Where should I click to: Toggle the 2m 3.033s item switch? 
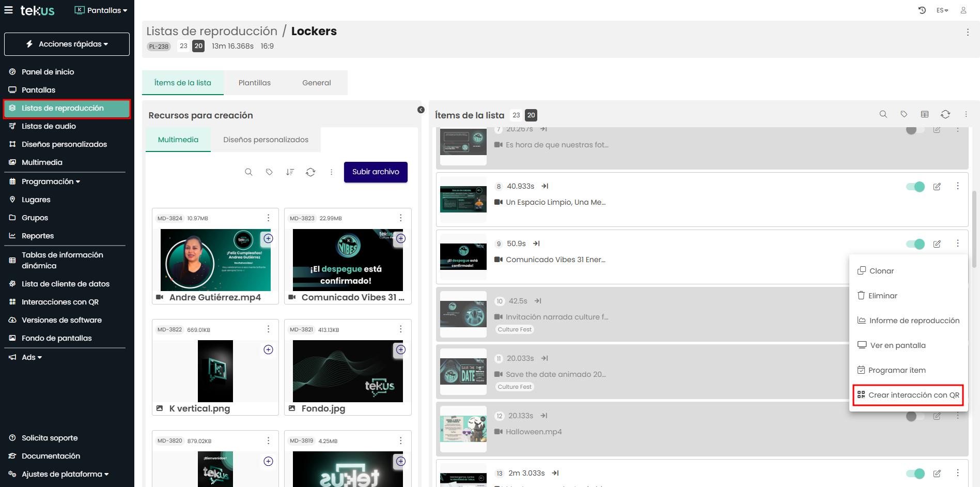pos(915,473)
